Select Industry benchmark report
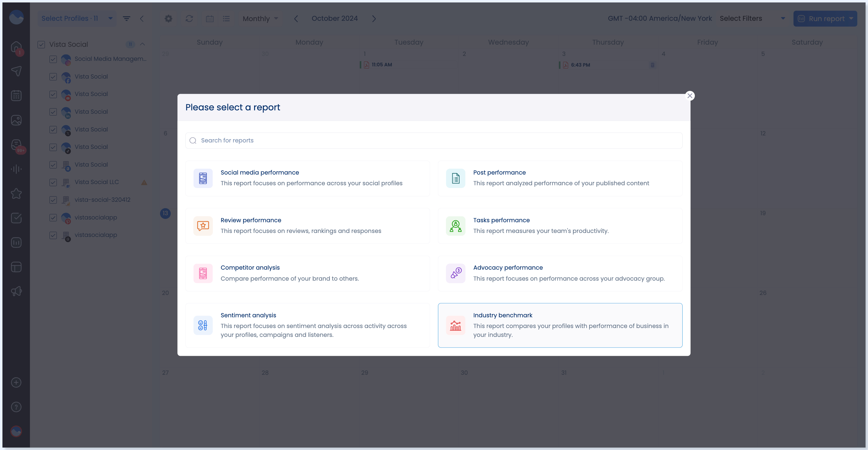Viewport: 868px width, 450px height. point(560,325)
